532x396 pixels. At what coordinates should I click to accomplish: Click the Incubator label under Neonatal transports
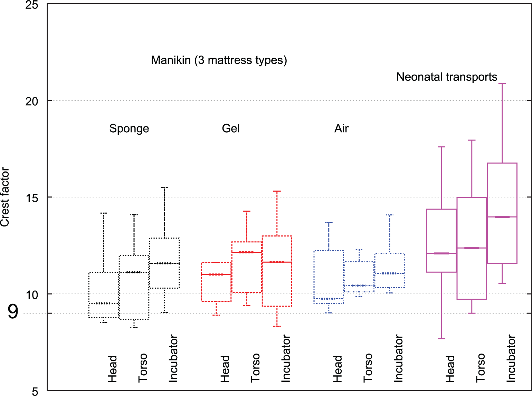click(511, 358)
